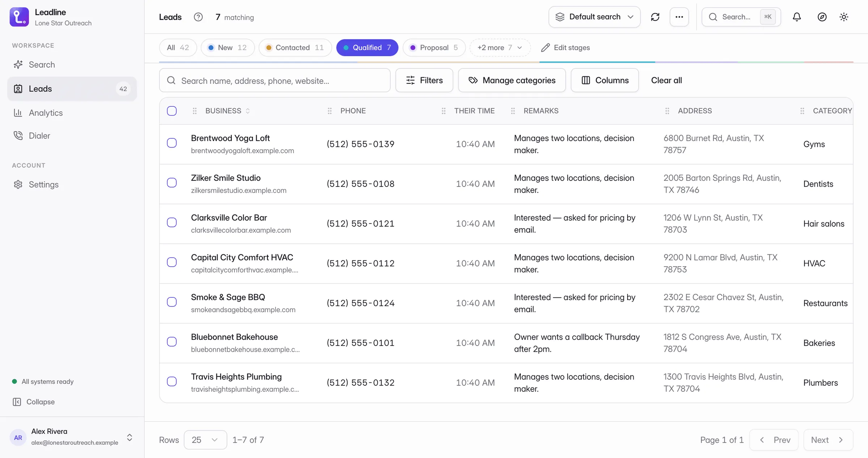This screenshot has height=458, width=868.
Task: Check the Zilker Smile Studio row
Action: tap(172, 183)
